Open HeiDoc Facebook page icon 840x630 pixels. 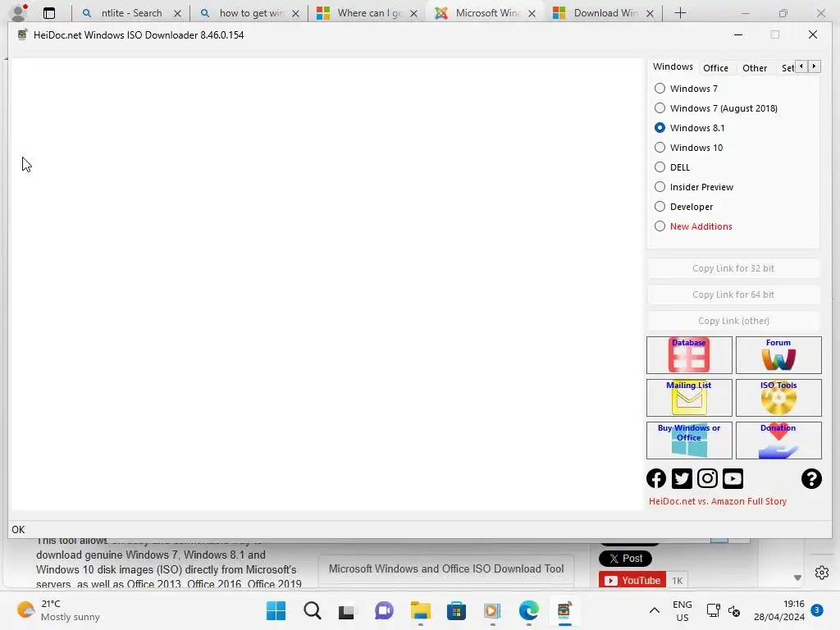pos(656,478)
